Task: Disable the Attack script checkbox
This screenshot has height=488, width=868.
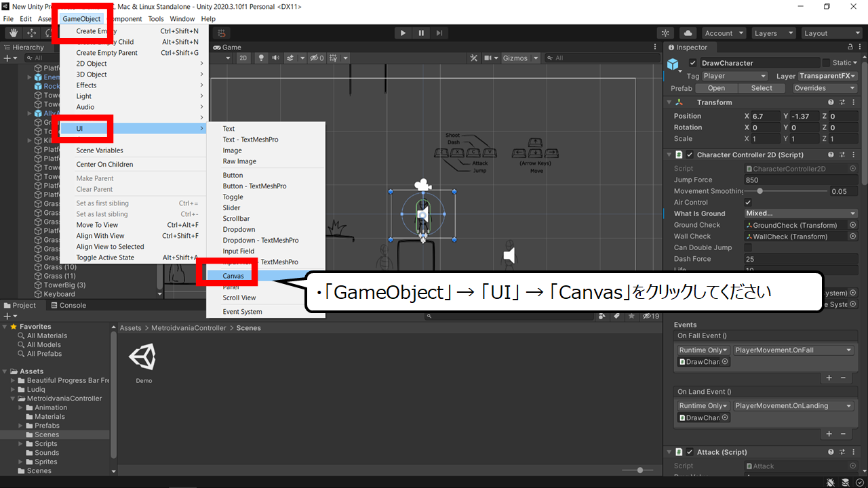Action: (690, 452)
